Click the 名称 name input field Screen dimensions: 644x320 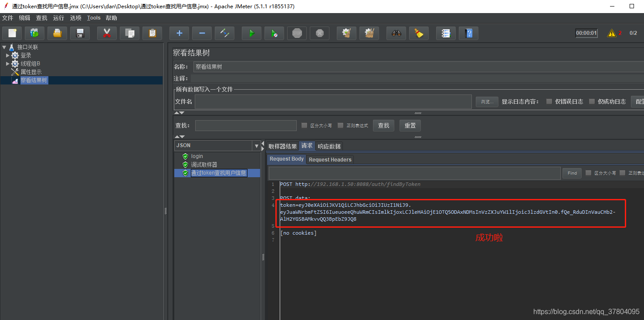tap(418, 67)
